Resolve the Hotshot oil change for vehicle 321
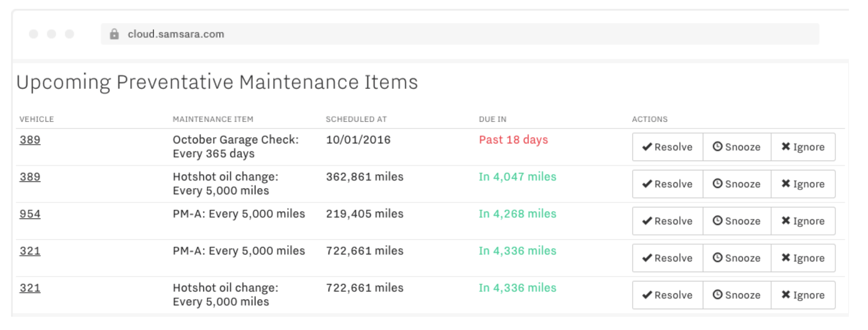Image resolution: width=868 pixels, height=330 pixels. pos(667,295)
